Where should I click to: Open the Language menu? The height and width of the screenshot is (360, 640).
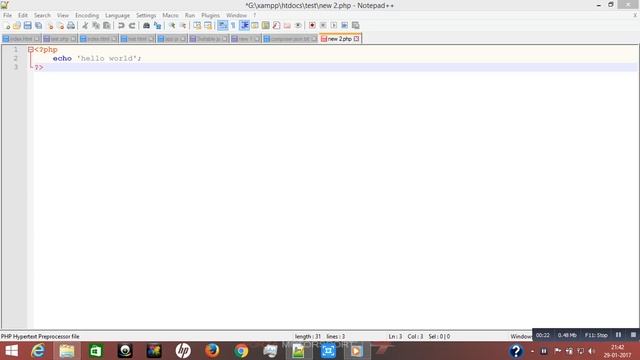(118, 15)
